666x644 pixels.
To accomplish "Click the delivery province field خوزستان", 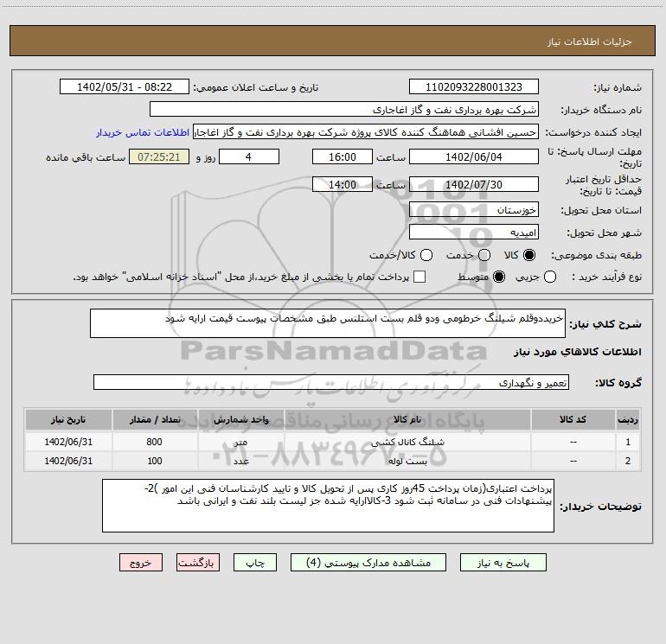I will coord(474,210).
